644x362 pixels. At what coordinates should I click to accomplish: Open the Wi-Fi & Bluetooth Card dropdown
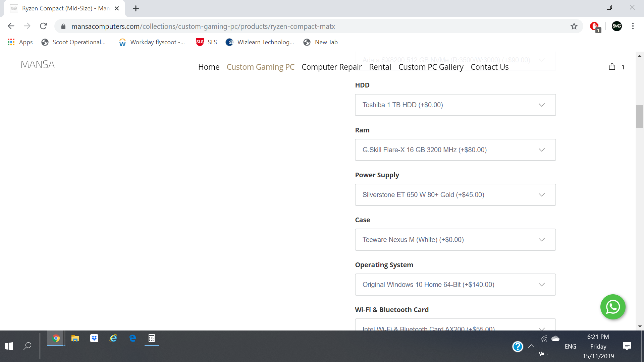pyautogui.click(x=455, y=325)
